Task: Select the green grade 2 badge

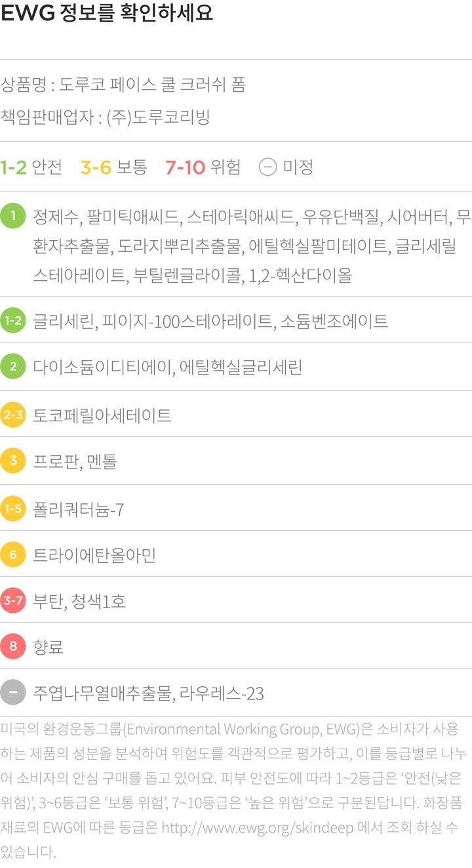Action: (x=13, y=366)
